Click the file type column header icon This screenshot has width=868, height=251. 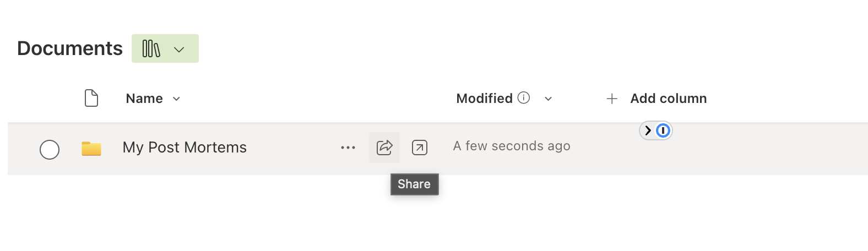click(91, 98)
